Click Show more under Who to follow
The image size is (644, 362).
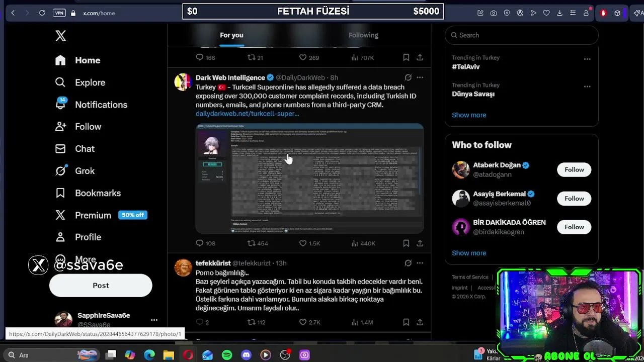[469, 253]
